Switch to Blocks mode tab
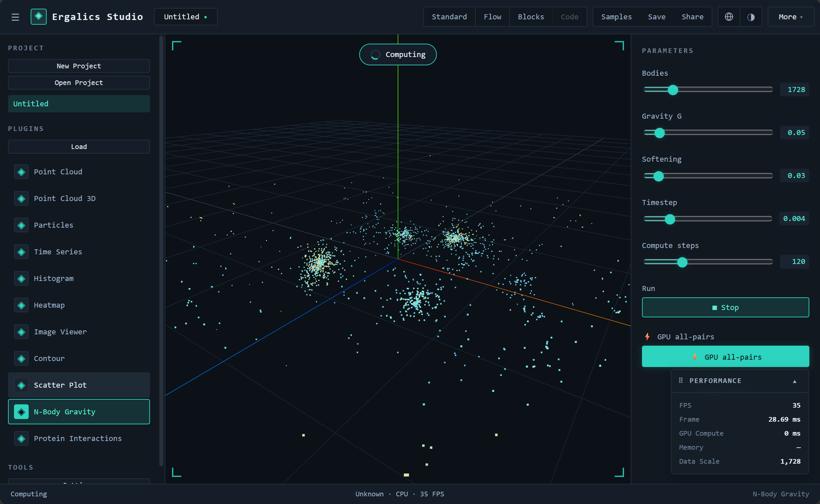820x504 pixels. click(531, 17)
